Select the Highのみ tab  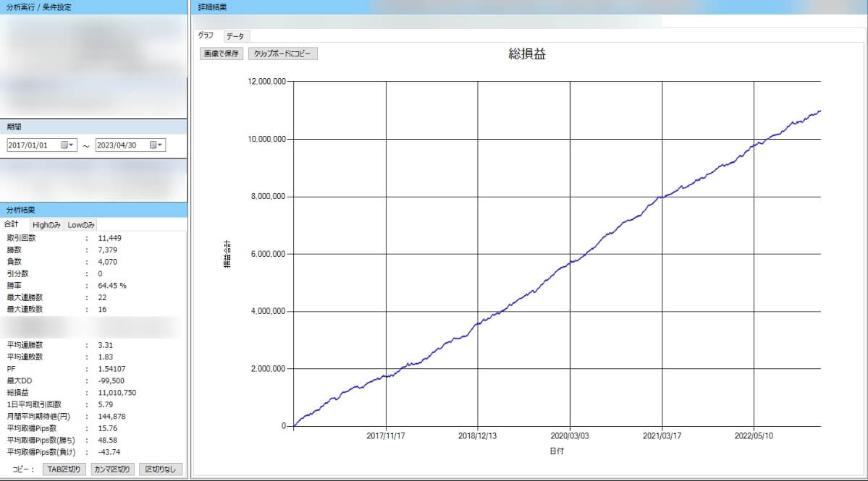point(43,224)
